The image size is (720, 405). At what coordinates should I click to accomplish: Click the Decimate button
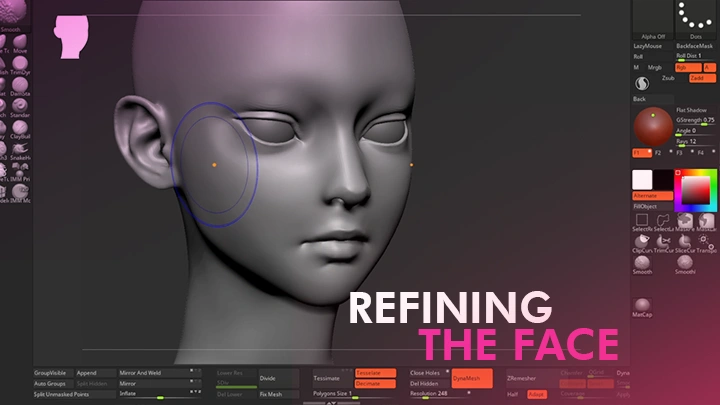[375, 384]
